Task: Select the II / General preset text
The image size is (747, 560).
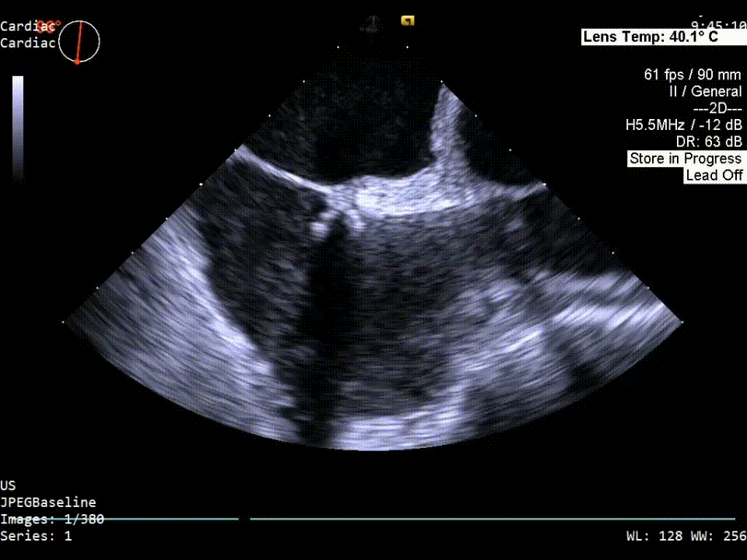Action: (705, 92)
